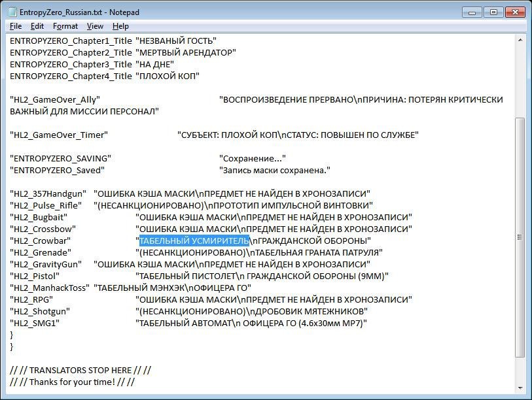The width and height of the screenshot is (532, 400).
Task: Click text ТАБЕЛЬНАЯ ГРАНАТА ПАТРУЛЯ
Action: pyautogui.click(x=316, y=252)
